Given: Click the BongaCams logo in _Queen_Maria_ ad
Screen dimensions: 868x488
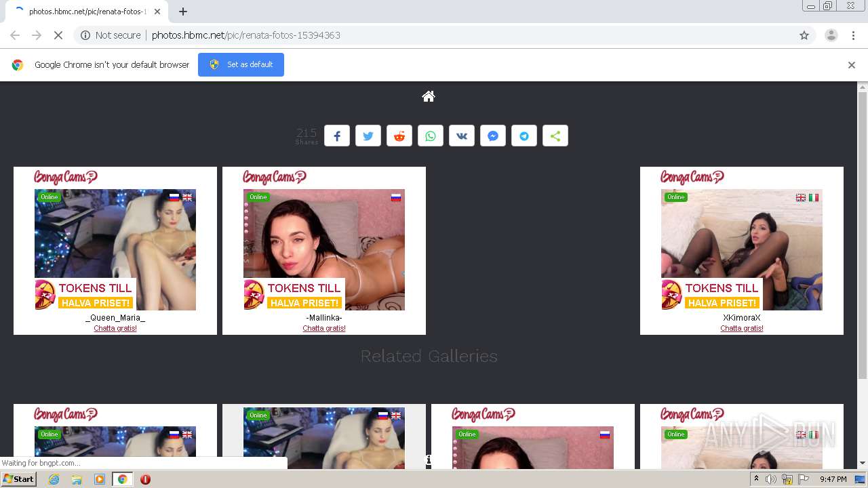Looking at the screenshot, I should [x=66, y=178].
